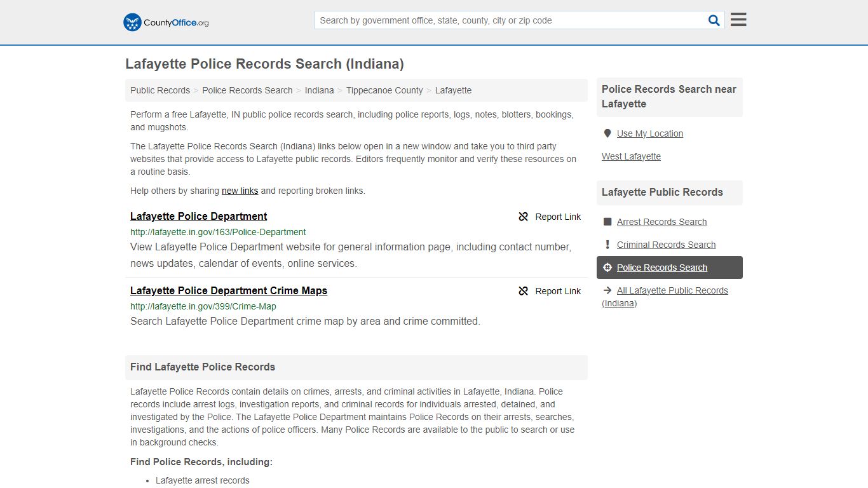Image resolution: width=868 pixels, height=488 pixels.
Task: Open the West Lafayette link
Action: 631,156
